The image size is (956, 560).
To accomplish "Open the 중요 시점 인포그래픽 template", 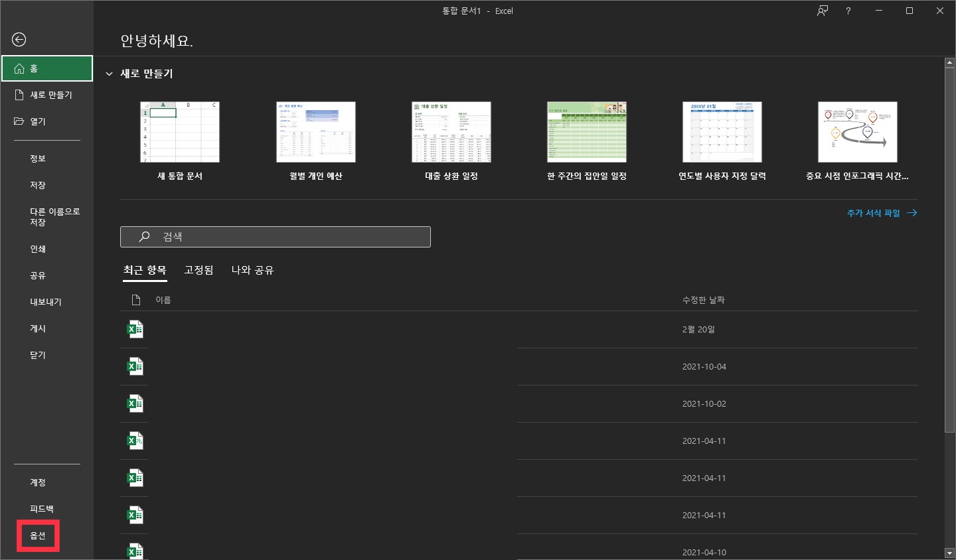I will [x=858, y=132].
